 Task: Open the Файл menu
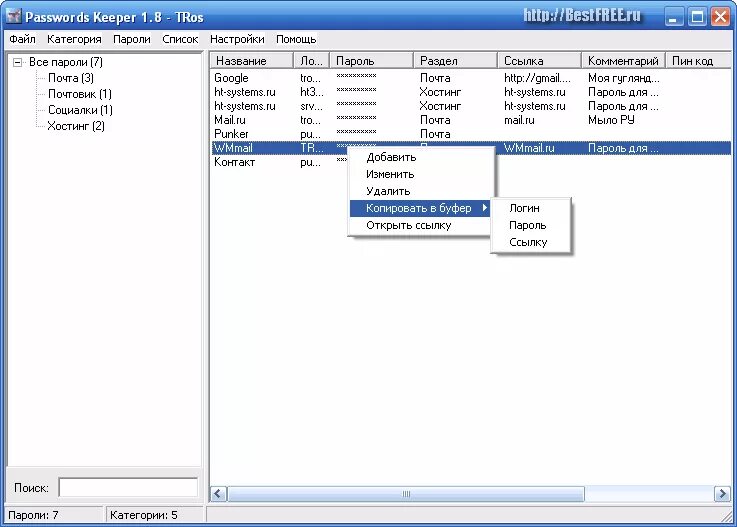(22, 39)
